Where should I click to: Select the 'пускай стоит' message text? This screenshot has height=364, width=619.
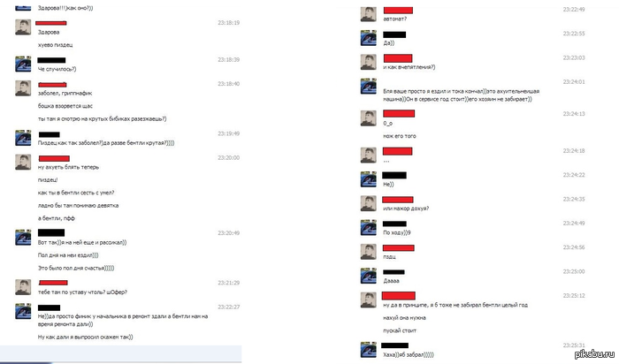pyautogui.click(x=400, y=330)
